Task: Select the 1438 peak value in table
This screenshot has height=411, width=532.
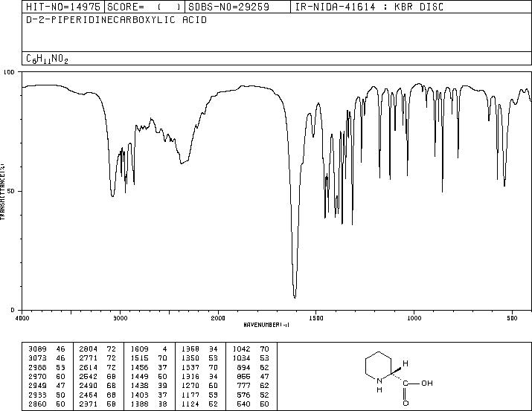Action: [x=139, y=386]
